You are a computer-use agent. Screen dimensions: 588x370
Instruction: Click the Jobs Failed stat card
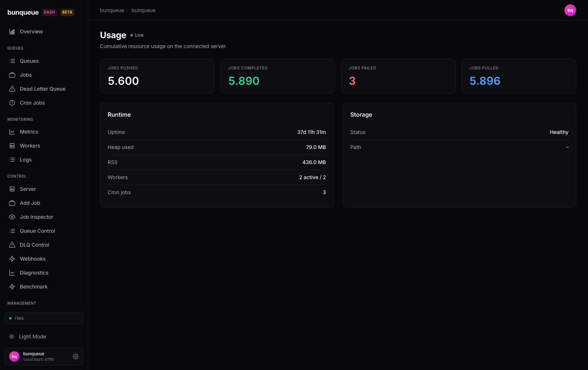tap(398, 76)
